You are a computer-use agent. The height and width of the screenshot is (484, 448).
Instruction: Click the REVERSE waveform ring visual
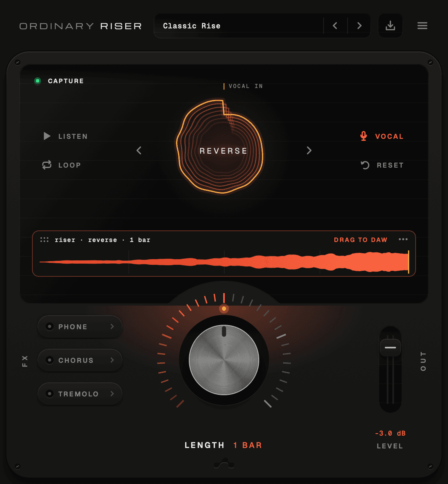tap(220, 146)
